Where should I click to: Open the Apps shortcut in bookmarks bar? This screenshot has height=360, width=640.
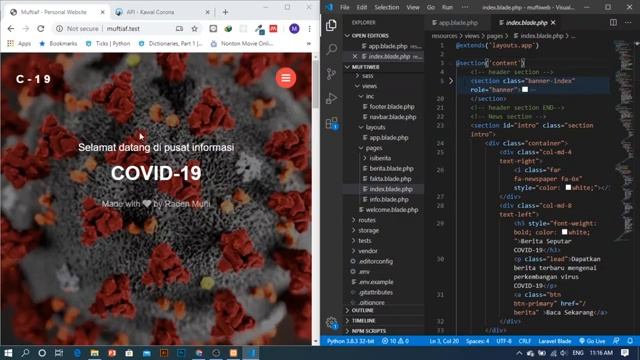(x=19, y=43)
